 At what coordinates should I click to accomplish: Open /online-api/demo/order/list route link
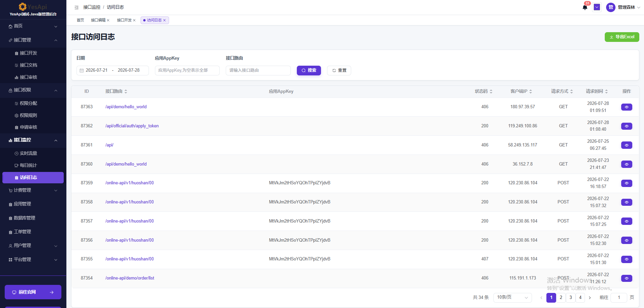[x=129, y=278]
